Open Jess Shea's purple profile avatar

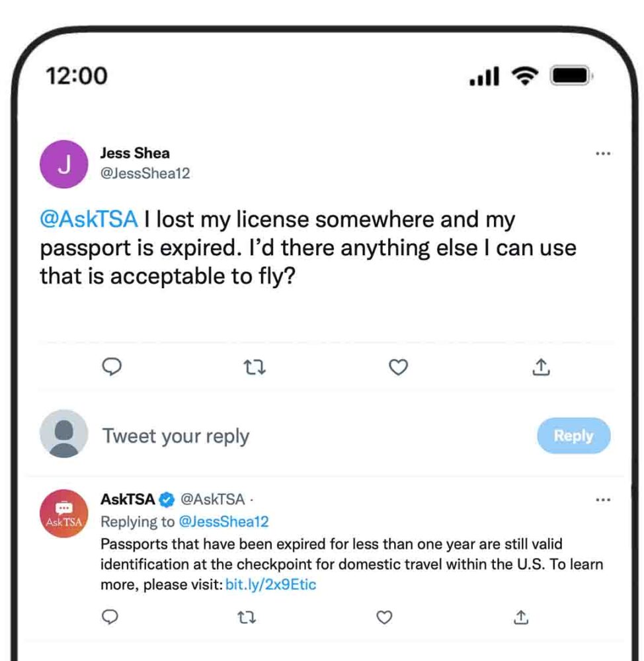(x=64, y=164)
